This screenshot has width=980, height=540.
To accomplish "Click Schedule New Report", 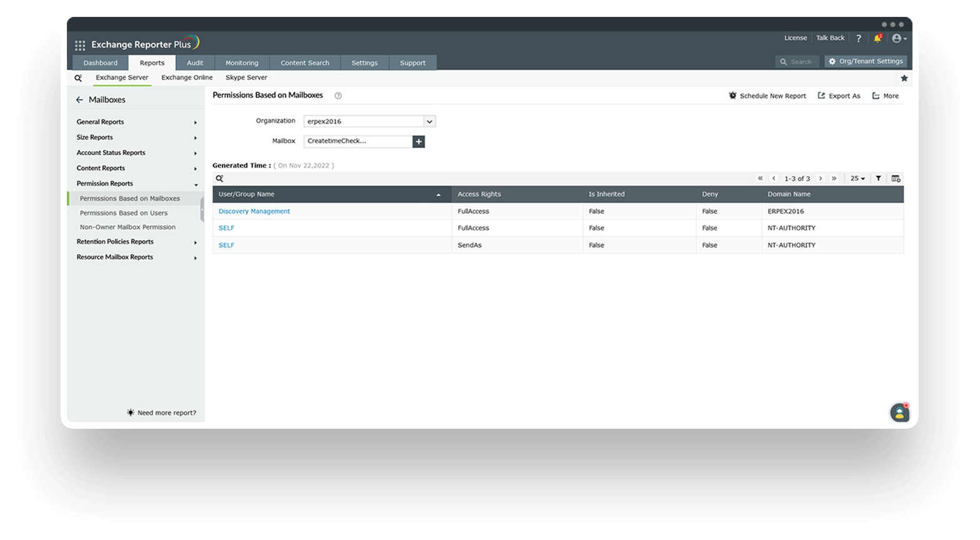I will coord(767,96).
